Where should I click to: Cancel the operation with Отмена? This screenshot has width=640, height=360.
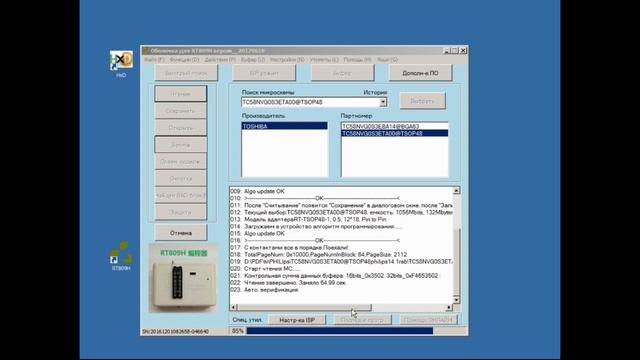(x=180, y=233)
